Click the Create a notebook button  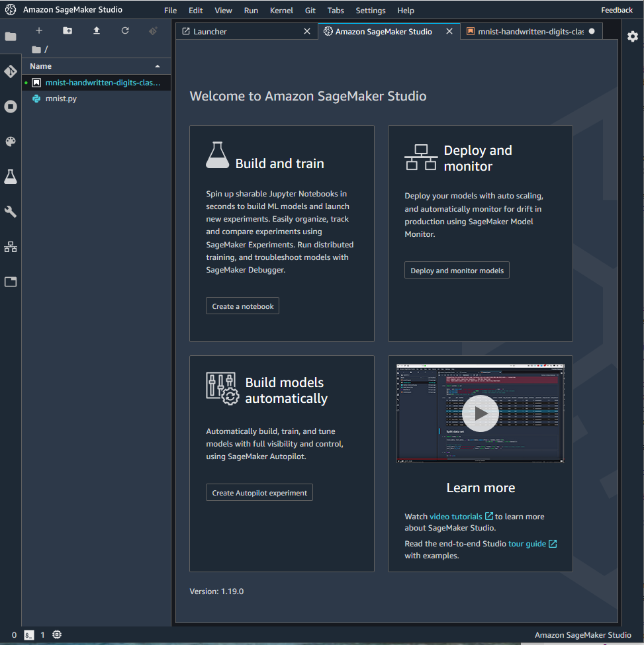pos(242,306)
